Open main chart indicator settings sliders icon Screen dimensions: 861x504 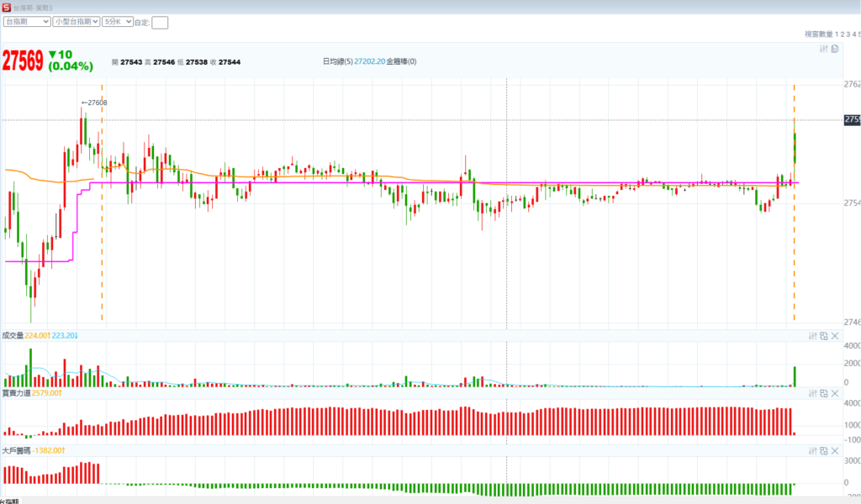tap(825, 49)
